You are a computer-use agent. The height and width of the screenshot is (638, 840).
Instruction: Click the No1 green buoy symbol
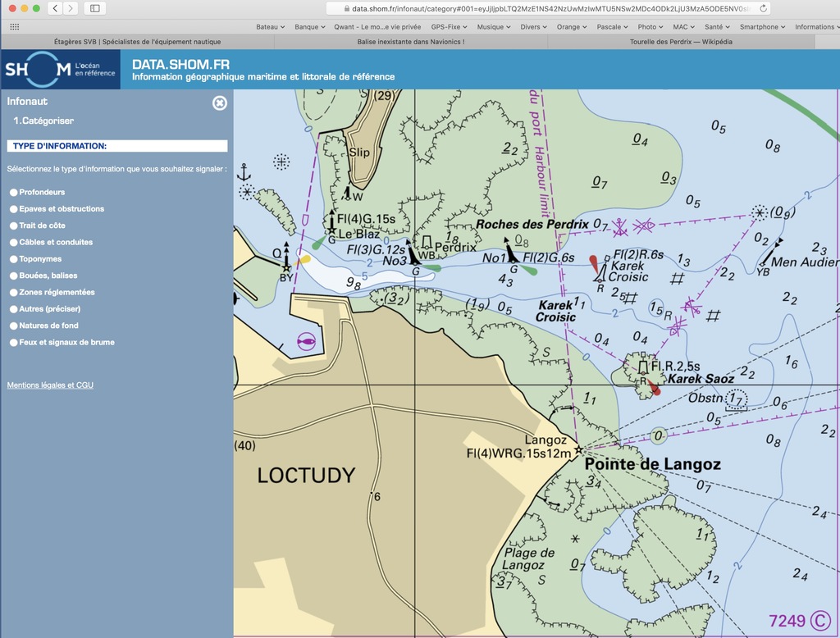[x=512, y=251]
